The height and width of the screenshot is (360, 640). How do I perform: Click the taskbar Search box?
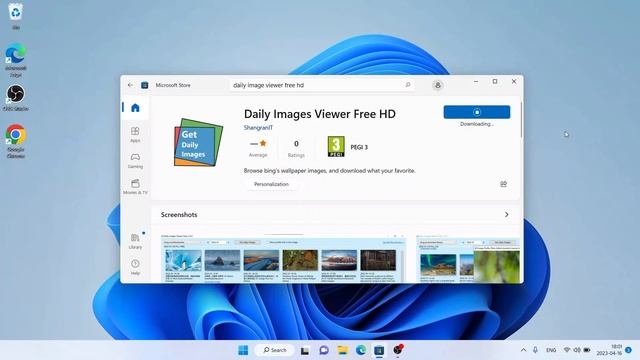pyautogui.click(x=275, y=350)
